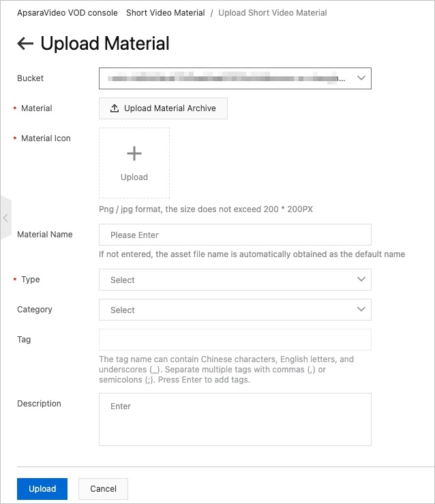Click the Upload Material Archive button

(x=163, y=108)
